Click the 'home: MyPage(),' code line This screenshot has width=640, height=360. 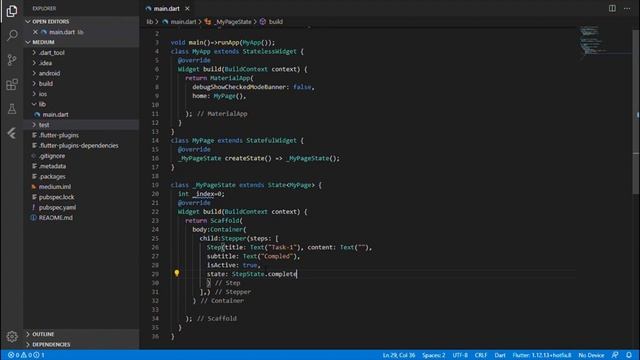[219, 96]
